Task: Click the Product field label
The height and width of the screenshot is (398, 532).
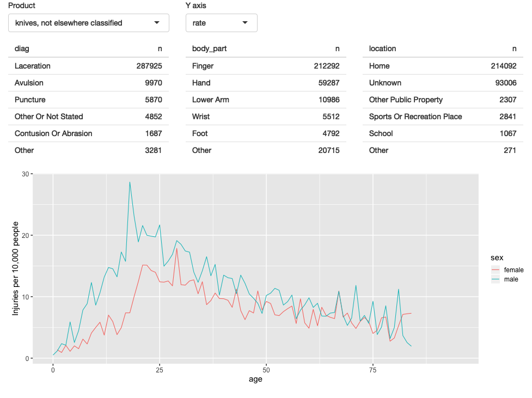Action: (22, 5)
